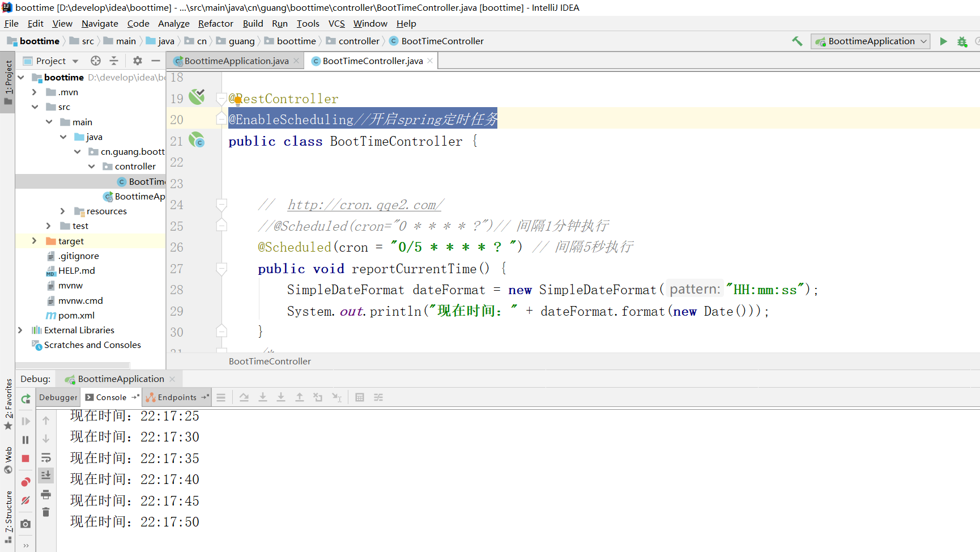Resume program in the debug sidebar

(x=25, y=421)
